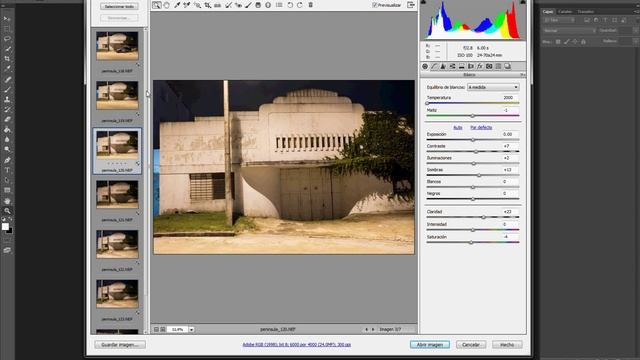Switch to the Lens Corrections panel tab
Screen dimensions: 640x360
471,66
